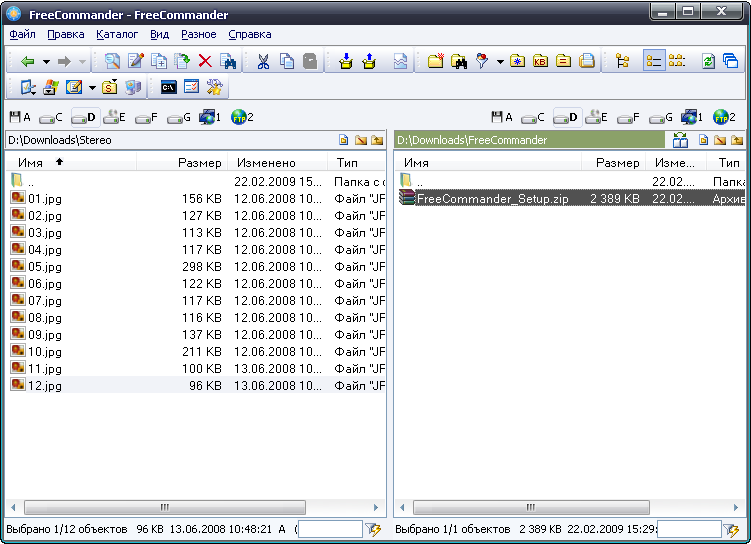Open the forward history dropdown arrow
751x544 pixels.
(x=82, y=62)
